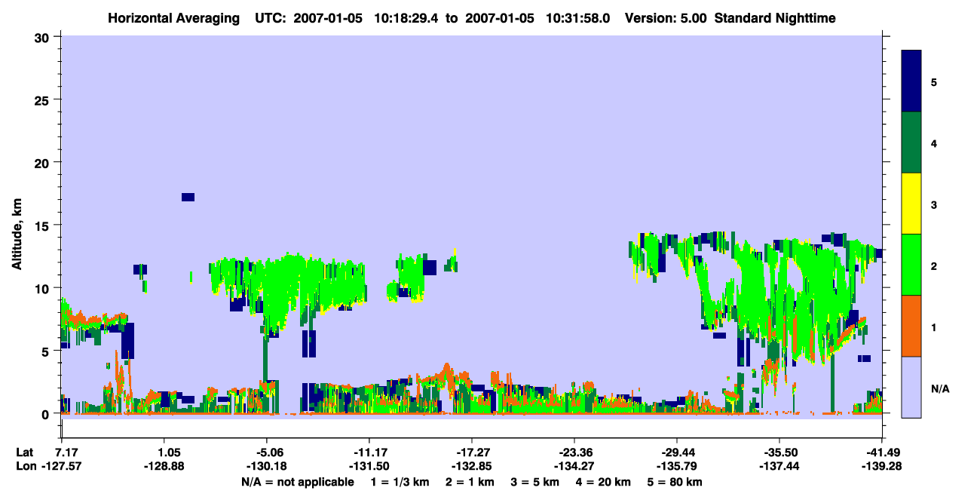Click the latitude value -23.36
This screenshot has width=980, height=503.
click(x=574, y=452)
